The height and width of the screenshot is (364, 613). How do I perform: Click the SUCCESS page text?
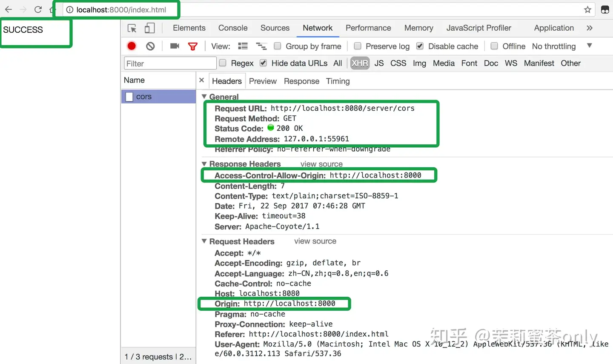click(23, 30)
